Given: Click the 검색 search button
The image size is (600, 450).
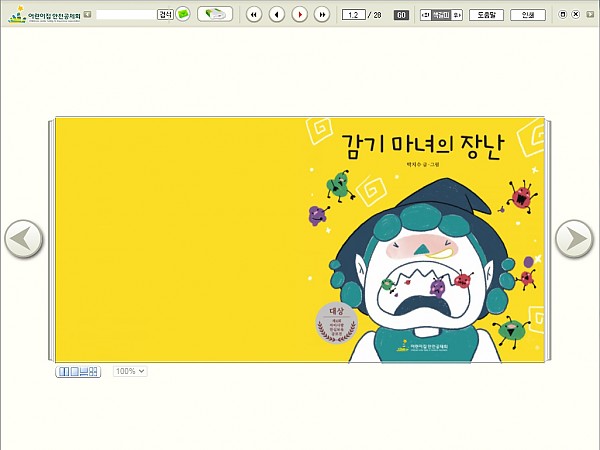Looking at the screenshot, I should [x=166, y=15].
